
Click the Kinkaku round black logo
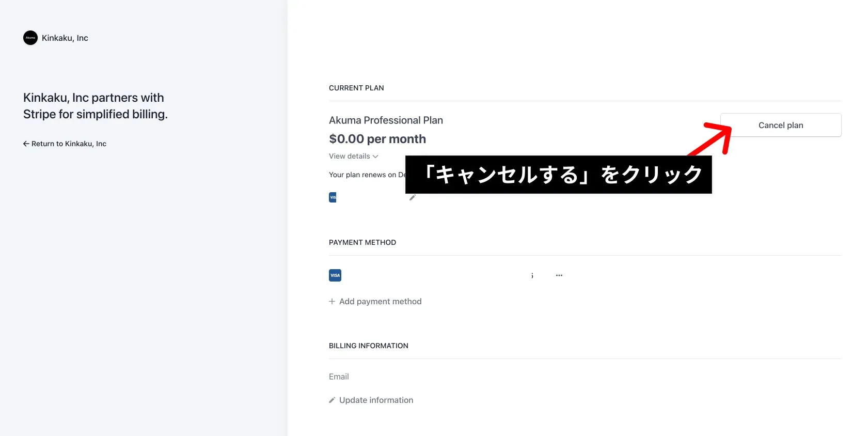30,38
